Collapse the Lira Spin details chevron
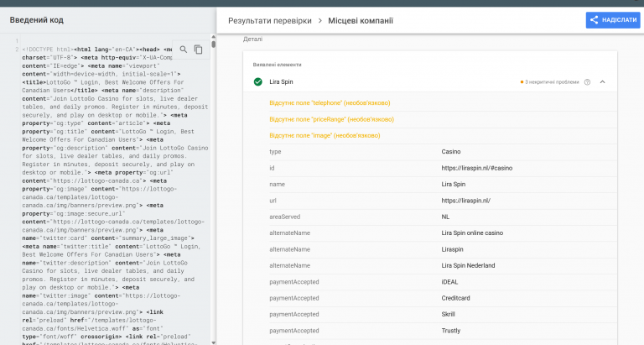The height and width of the screenshot is (345, 644). tap(602, 82)
